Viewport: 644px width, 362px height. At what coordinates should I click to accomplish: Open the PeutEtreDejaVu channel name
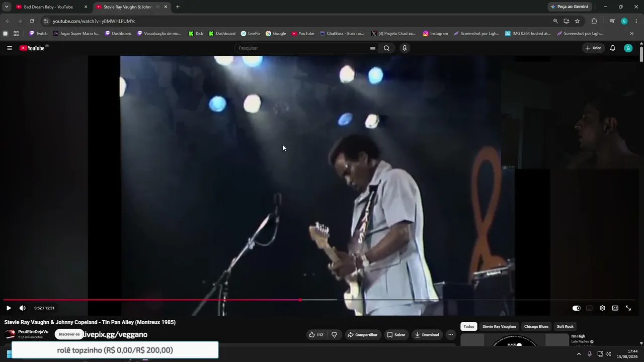point(33,332)
